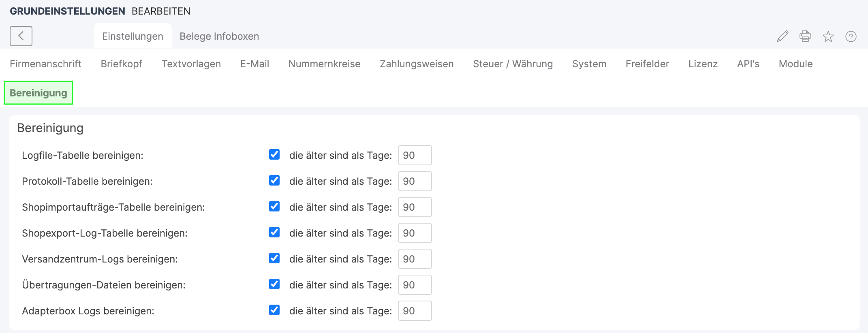
Task: Click the Shopexport-Log-Tabelle bereinigen label
Action: [x=105, y=233]
